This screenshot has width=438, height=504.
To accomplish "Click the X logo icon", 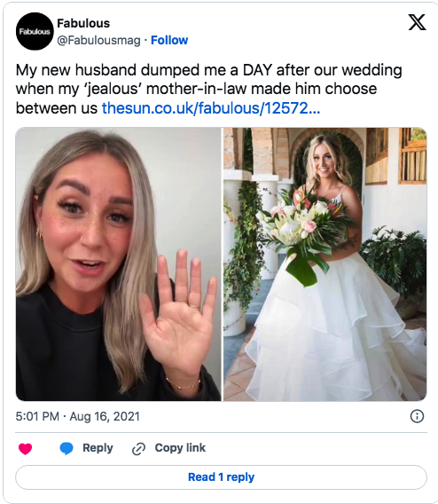I will tap(417, 22).
